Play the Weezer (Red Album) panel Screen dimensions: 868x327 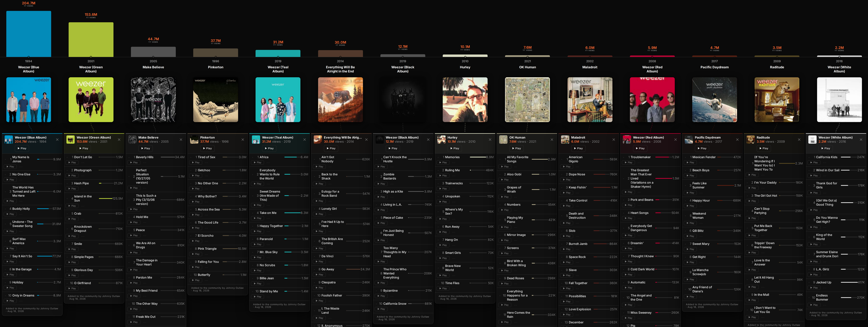click(x=640, y=148)
